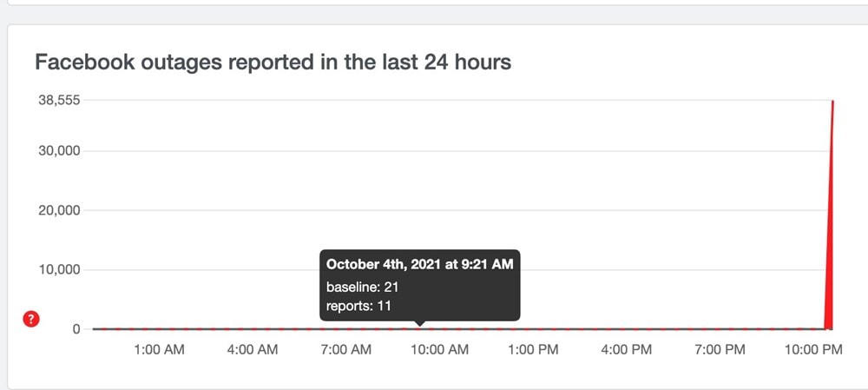
Task: Click the 7:00 PM time label
Action: point(720,350)
